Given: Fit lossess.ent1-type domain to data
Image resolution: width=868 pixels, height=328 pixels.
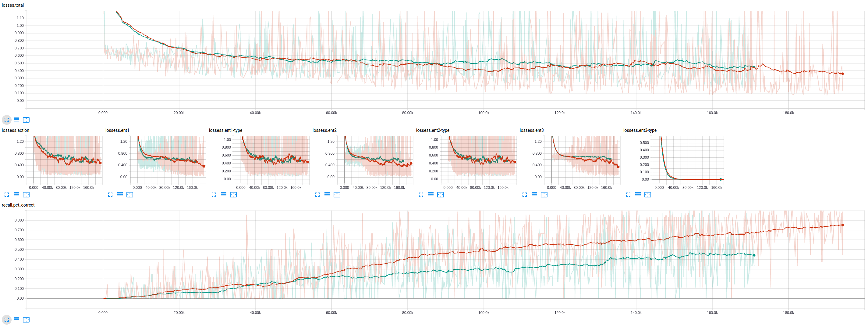Looking at the screenshot, I should pos(233,195).
